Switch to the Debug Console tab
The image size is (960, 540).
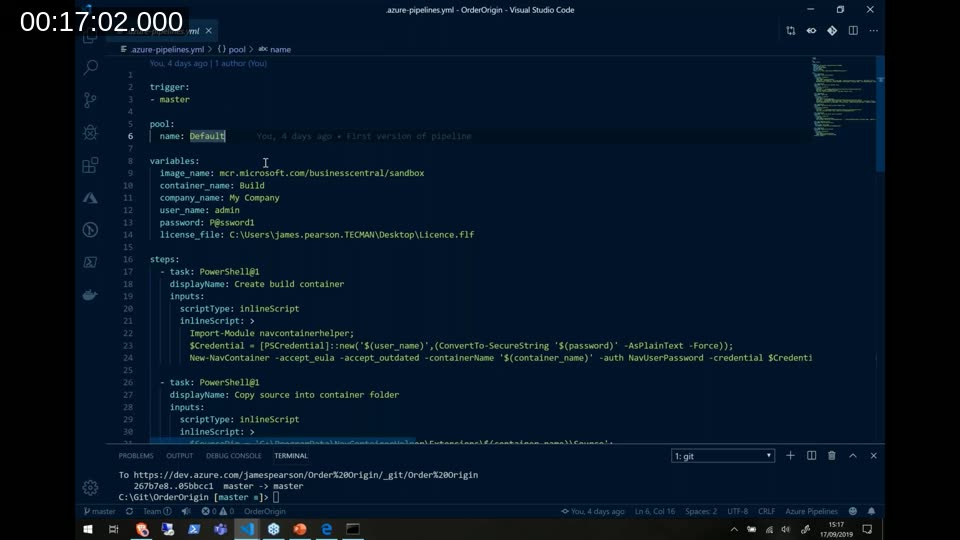[233, 456]
